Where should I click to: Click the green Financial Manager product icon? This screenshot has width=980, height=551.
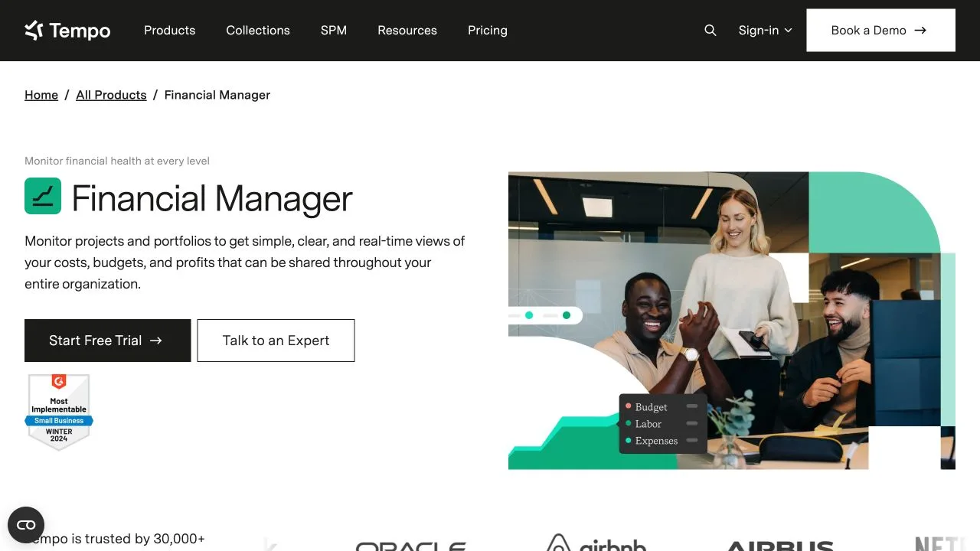pyautogui.click(x=43, y=196)
